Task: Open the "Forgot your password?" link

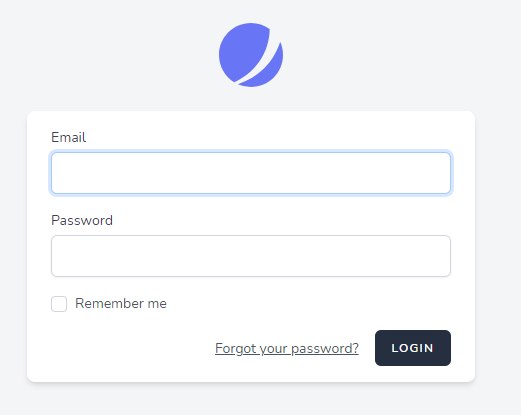Action: click(287, 348)
